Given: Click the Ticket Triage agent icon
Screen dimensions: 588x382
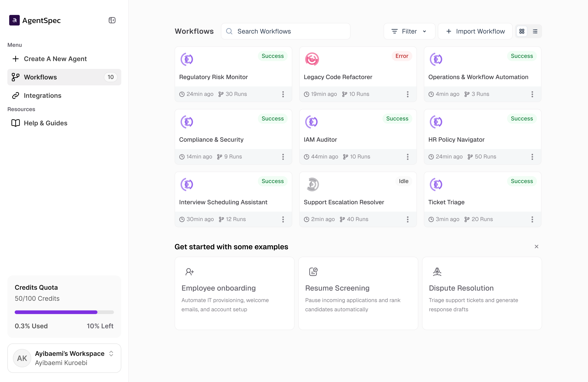Looking at the screenshot, I should coord(436,184).
